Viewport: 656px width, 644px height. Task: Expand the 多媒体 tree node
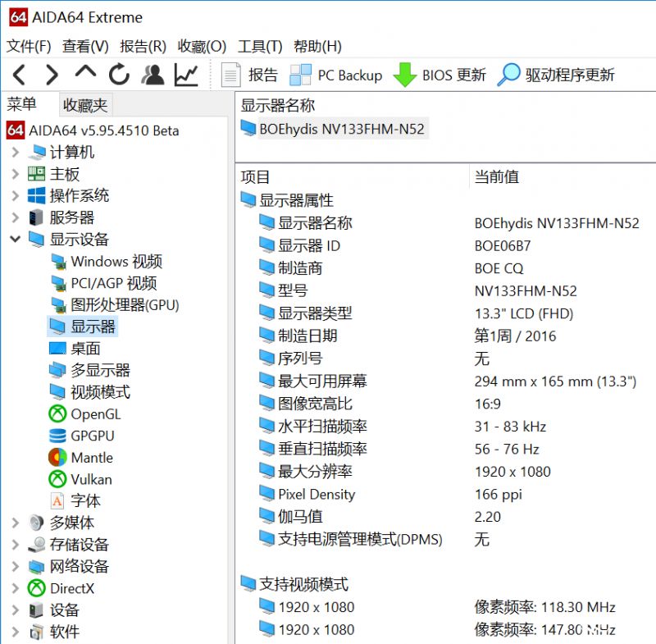(15, 522)
